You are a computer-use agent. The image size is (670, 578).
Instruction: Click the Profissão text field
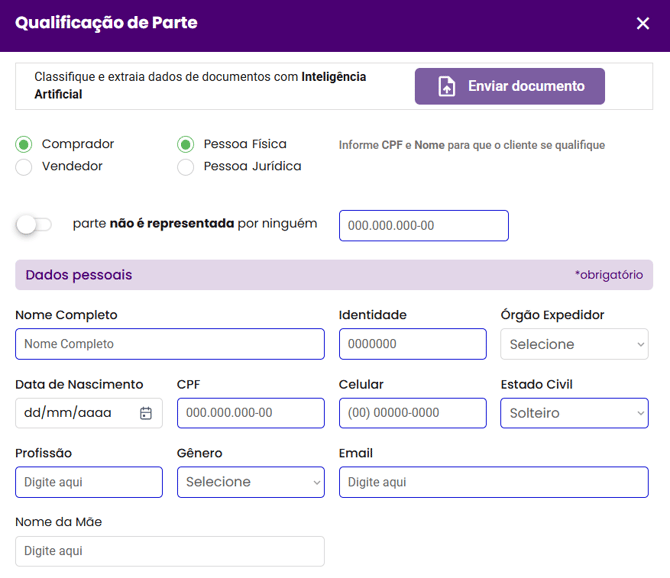tap(89, 482)
